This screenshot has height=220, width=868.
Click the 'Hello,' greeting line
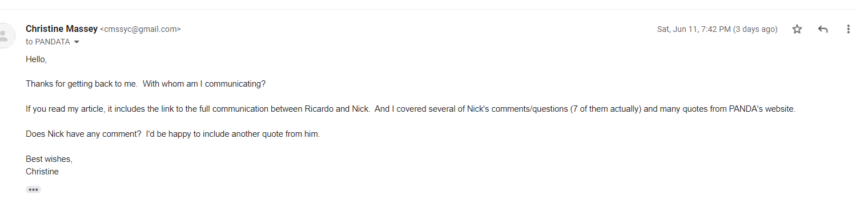point(36,59)
